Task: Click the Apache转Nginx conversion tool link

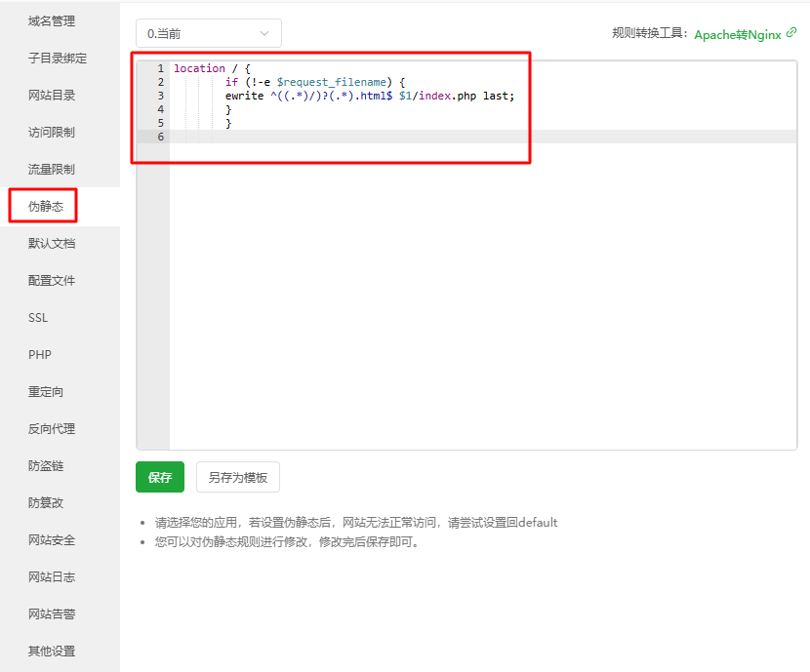Action: click(737, 33)
